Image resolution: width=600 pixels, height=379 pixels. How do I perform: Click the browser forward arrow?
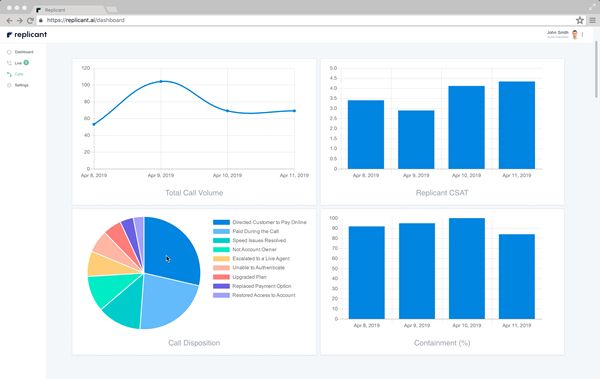pyautogui.click(x=20, y=20)
